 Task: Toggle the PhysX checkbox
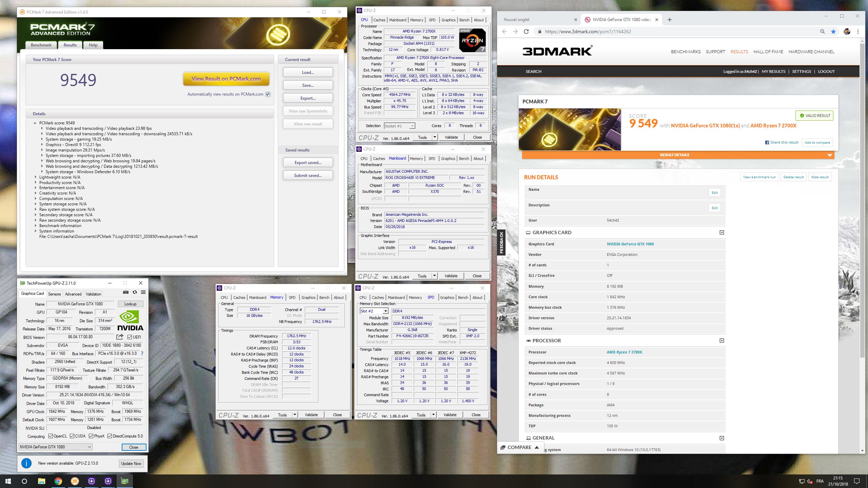[x=91, y=436]
